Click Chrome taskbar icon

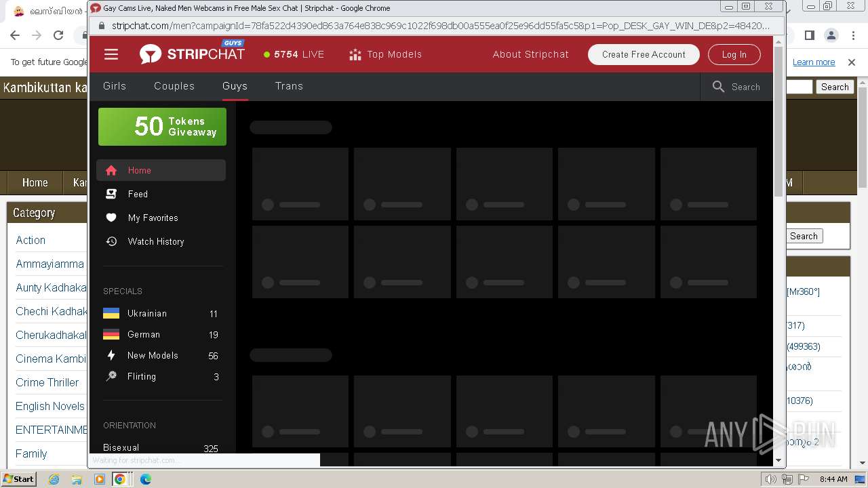coord(120,479)
